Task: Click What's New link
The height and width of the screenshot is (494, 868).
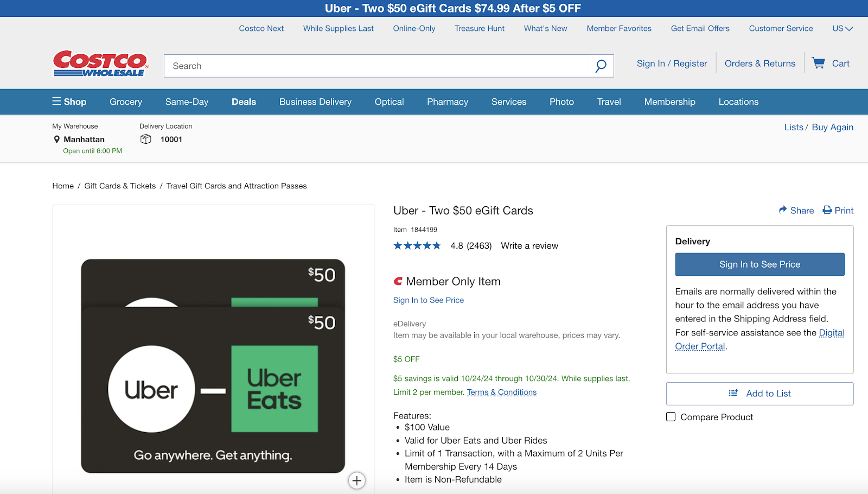Action: coord(545,28)
